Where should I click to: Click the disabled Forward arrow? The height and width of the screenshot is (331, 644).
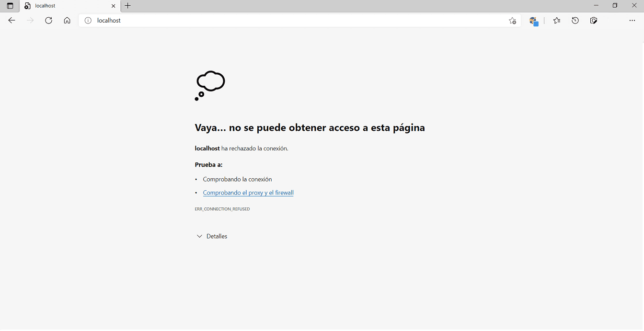(x=30, y=20)
